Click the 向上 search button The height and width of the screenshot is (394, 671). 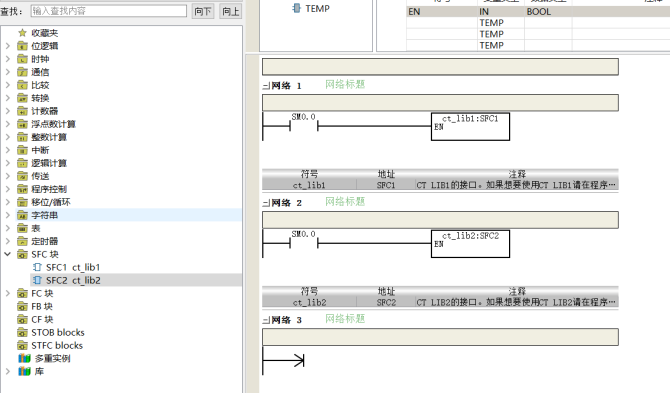[231, 11]
